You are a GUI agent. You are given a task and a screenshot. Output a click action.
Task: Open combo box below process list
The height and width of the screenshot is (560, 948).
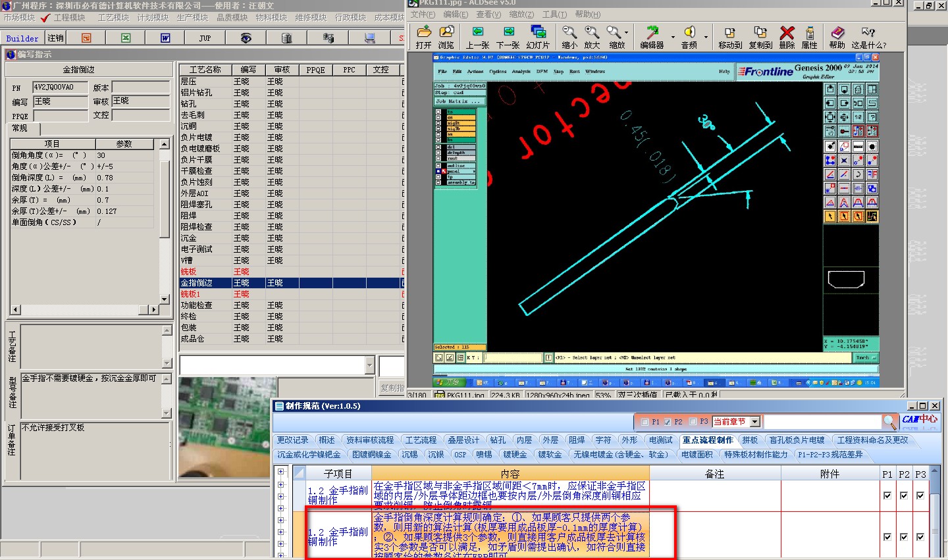pyautogui.click(x=369, y=365)
